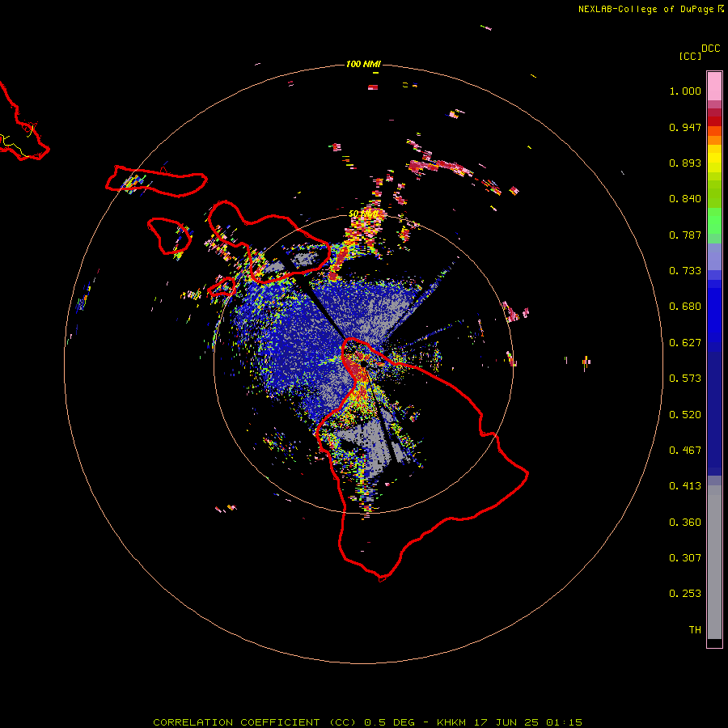728x728 pixels.
Task: Select the 1.000 scale value
Action: [685, 91]
